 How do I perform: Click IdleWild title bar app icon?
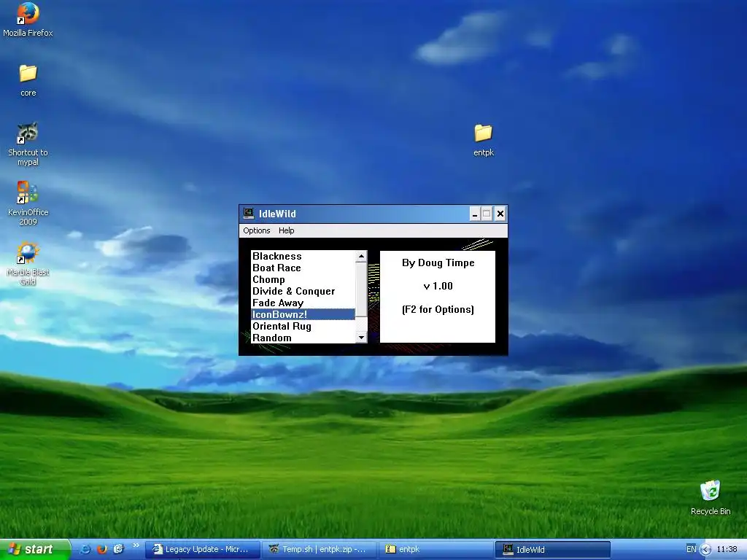pyautogui.click(x=248, y=214)
